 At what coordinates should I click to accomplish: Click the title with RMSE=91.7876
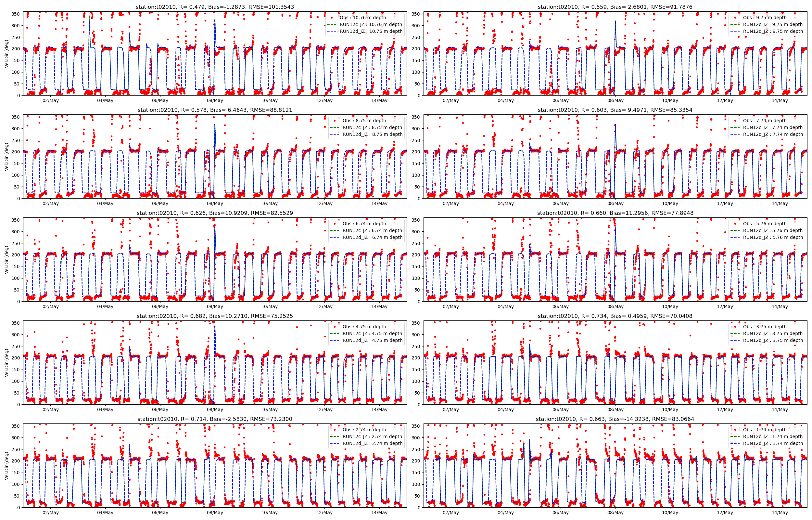[x=615, y=7]
